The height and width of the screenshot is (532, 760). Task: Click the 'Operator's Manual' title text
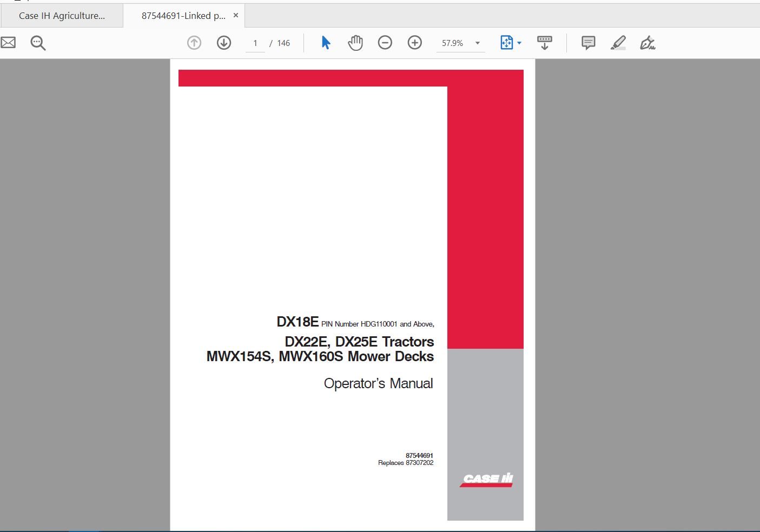[379, 383]
